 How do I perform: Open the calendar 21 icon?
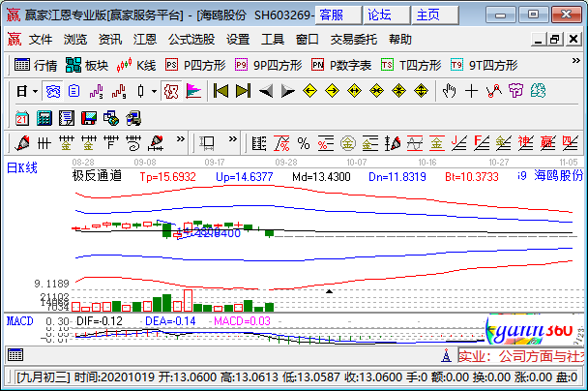(22, 118)
